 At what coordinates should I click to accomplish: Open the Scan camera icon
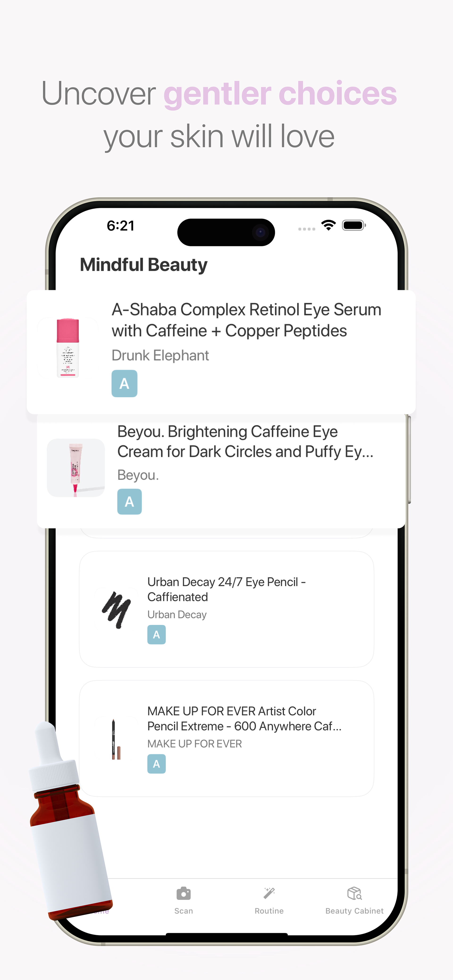(183, 893)
